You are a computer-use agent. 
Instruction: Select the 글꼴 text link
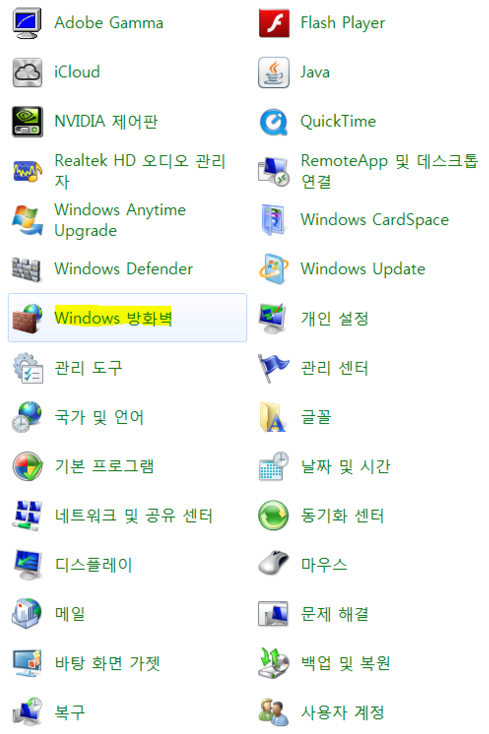tap(316, 417)
